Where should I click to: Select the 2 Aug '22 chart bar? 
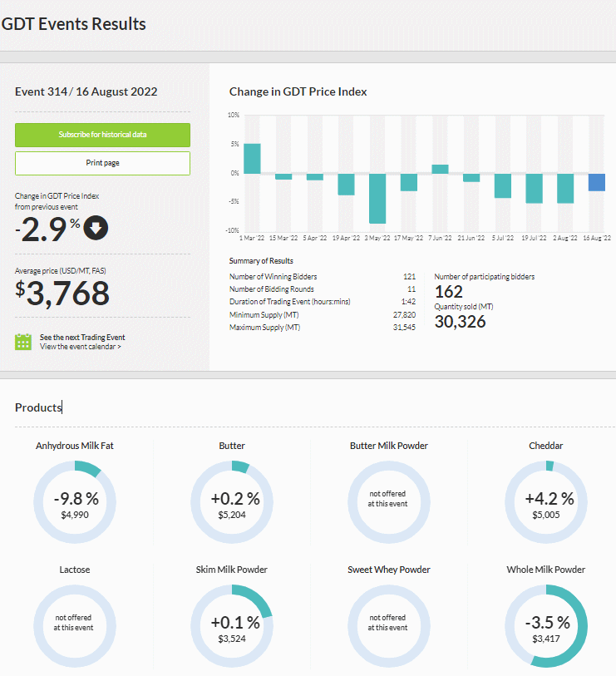click(565, 189)
